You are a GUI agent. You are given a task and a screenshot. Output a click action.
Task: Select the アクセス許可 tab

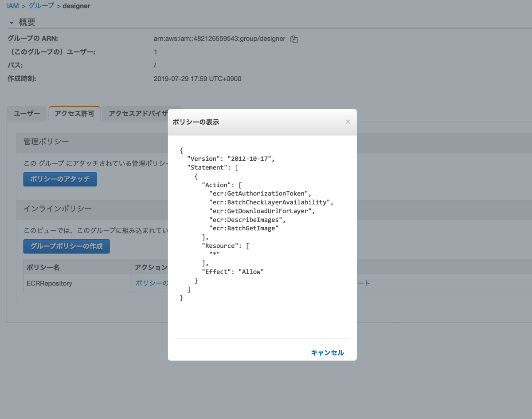pos(74,114)
